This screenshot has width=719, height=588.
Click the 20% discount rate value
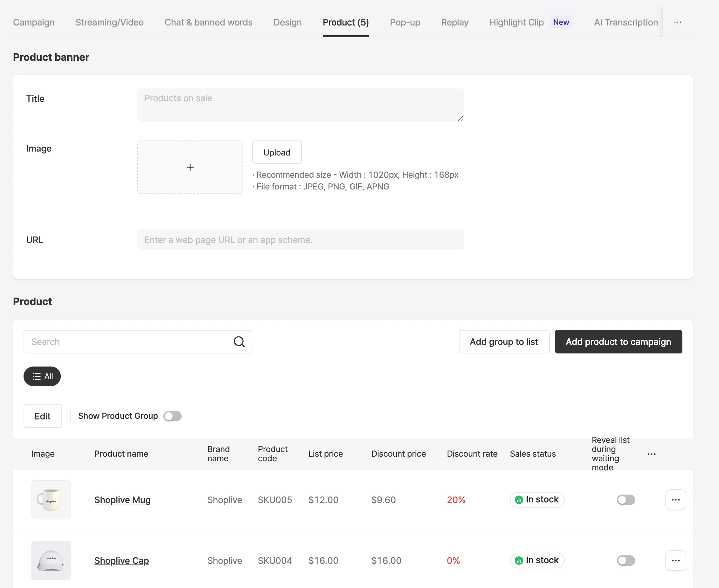(x=456, y=499)
